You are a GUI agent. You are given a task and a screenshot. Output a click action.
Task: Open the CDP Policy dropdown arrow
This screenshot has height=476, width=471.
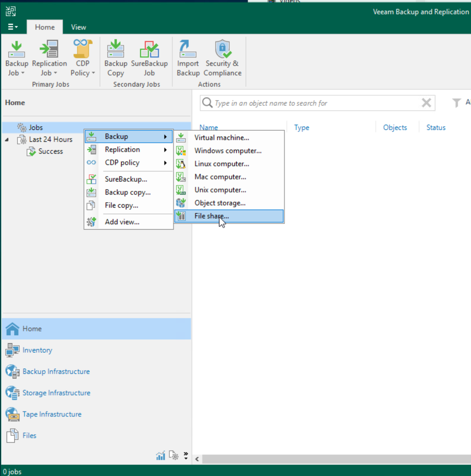[x=93, y=73]
